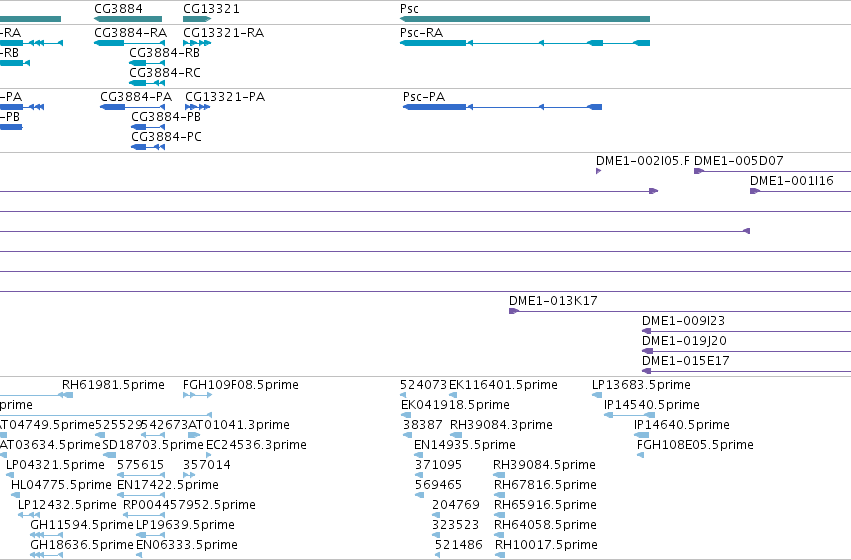Select the FGH108E05.5prime EST label

coord(695,444)
